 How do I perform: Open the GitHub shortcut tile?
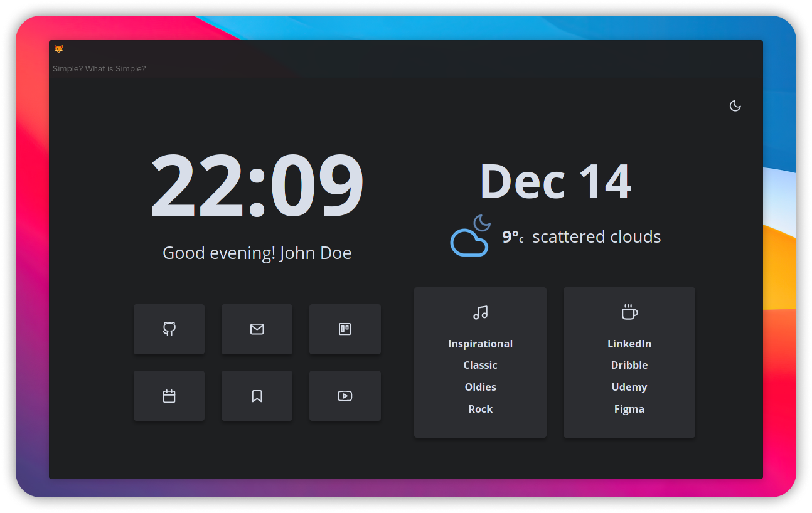pos(169,329)
